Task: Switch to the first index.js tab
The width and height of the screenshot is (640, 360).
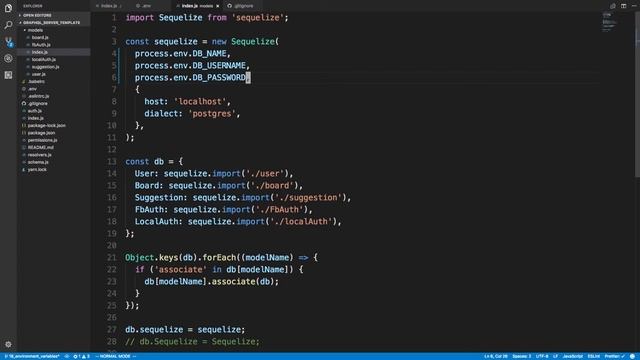Action: (109, 6)
